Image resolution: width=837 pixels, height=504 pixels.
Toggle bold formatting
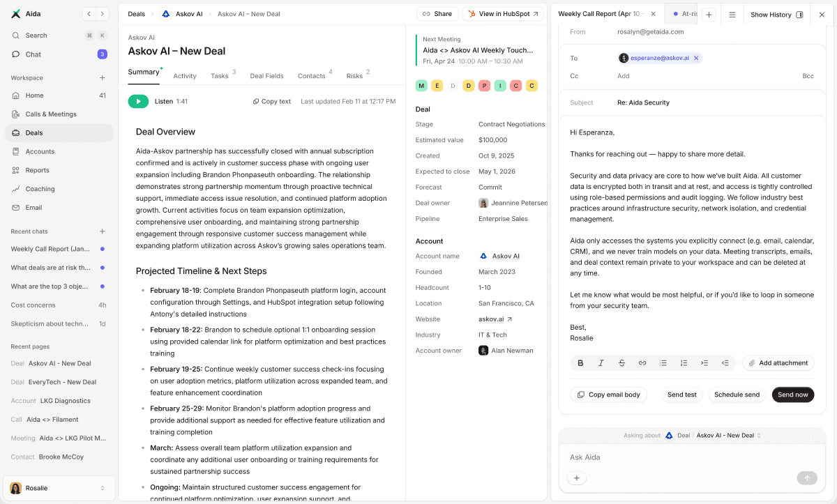[x=580, y=363]
